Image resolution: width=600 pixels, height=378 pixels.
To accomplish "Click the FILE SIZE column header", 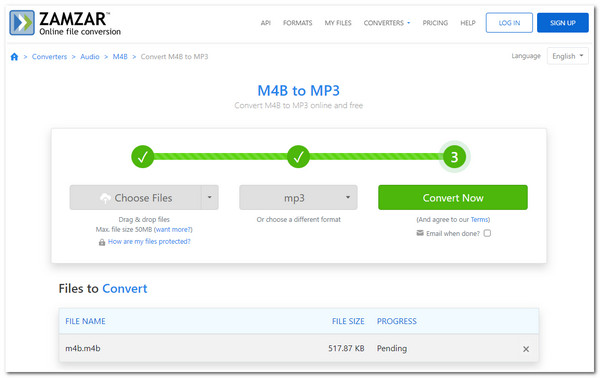I will 348,321.
